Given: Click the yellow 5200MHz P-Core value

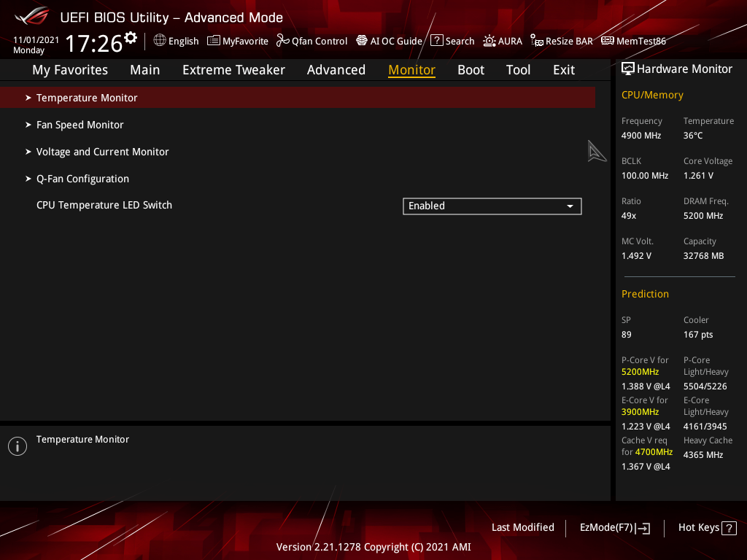Looking at the screenshot, I should click(x=640, y=372).
